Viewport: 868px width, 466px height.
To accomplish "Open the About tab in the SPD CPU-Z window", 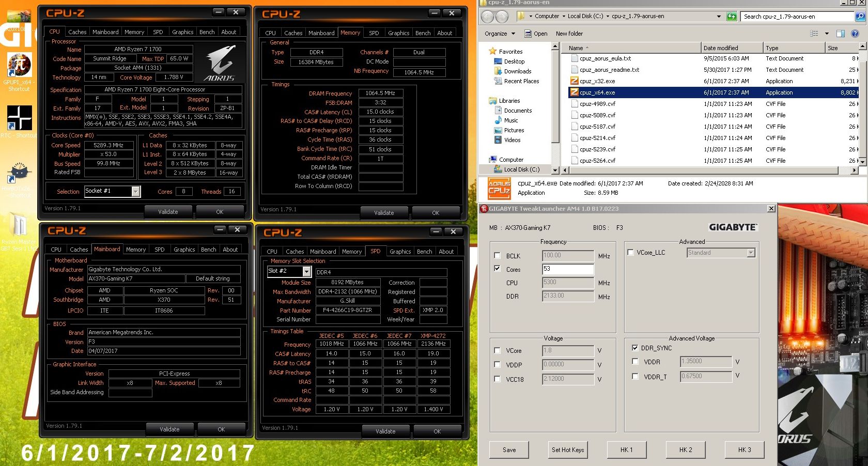I will click(x=446, y=252).
